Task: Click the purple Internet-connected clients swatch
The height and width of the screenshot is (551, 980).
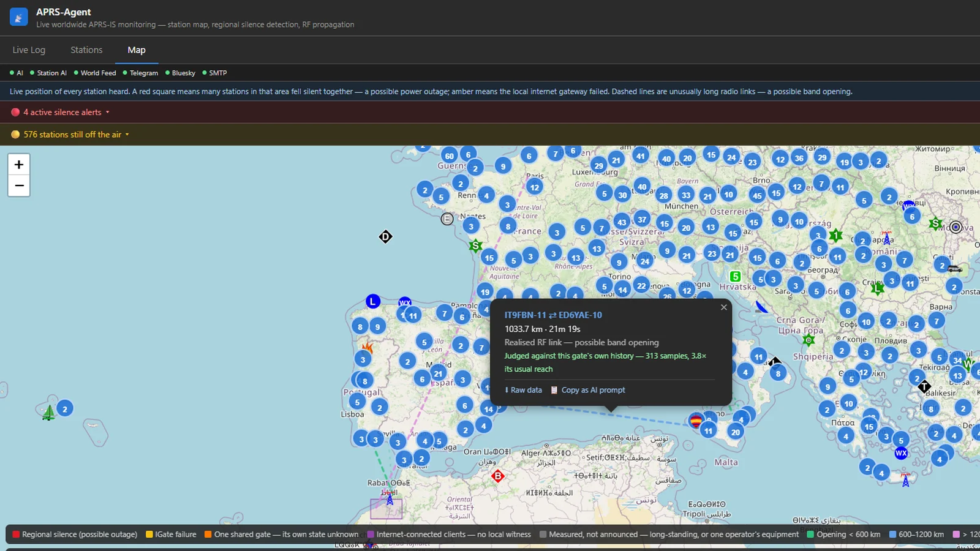Action: (x=371, y=534)
